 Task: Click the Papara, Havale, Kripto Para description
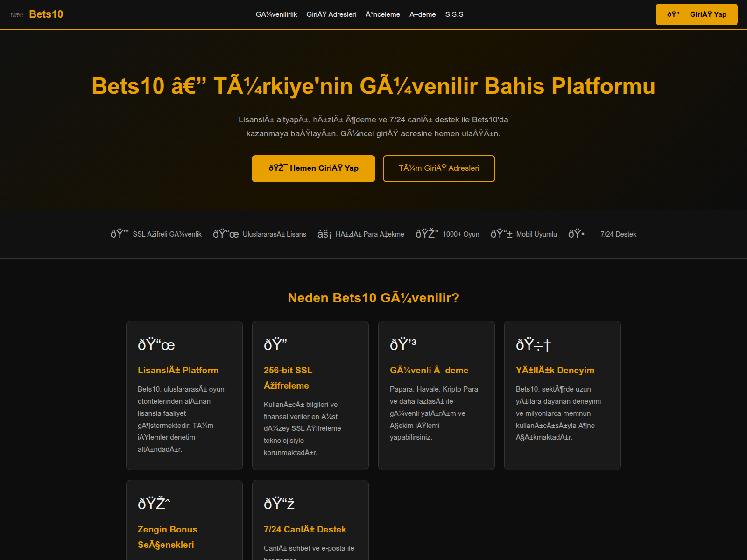(434, 413)
